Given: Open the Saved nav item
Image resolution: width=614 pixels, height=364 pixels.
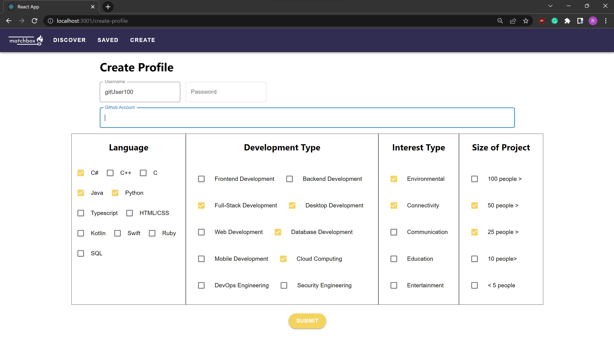Looking at the screenshot, I should 108,40.
